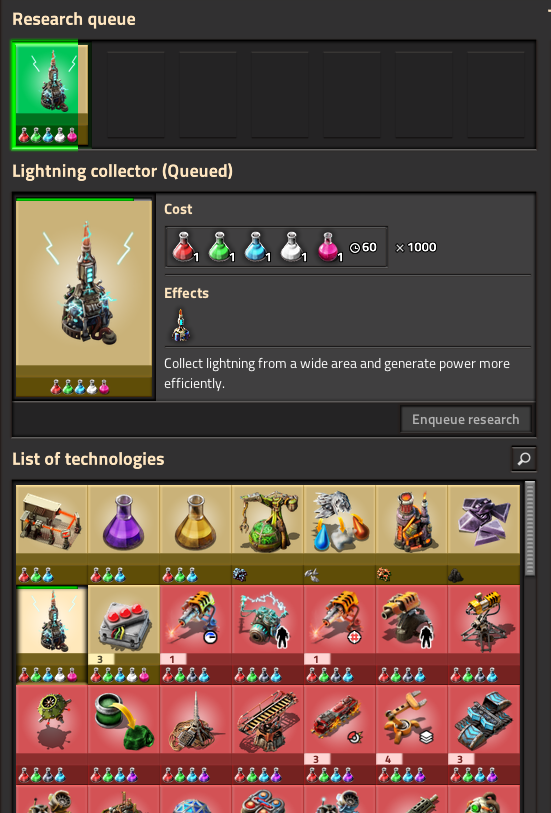Select the laser shooting speed technology
The image size is (551, 813).
pyautogui.click(x=195, y=635)
